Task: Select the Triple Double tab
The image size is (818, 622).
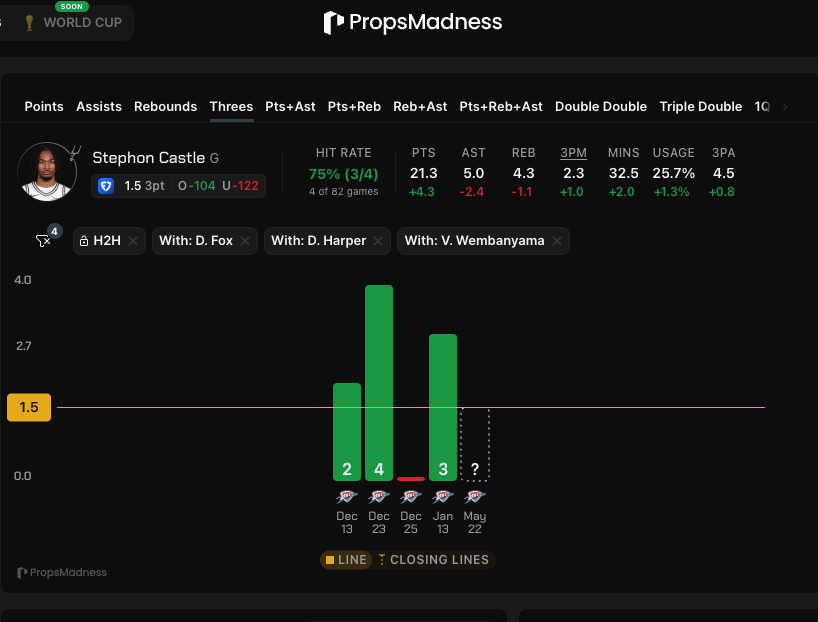Action: [x=701, y=106]
